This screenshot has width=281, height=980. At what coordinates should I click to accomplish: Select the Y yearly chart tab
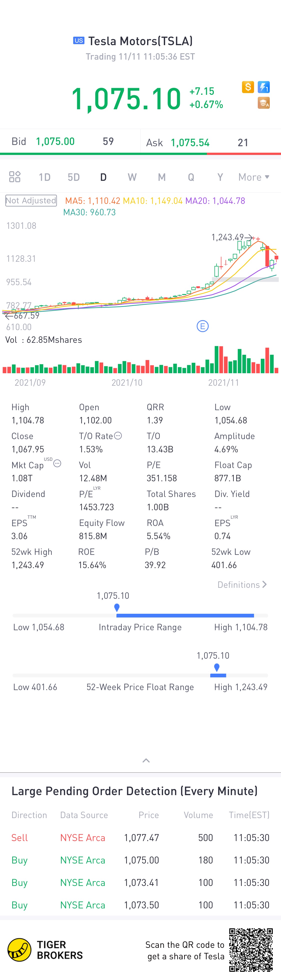[220, 177]
